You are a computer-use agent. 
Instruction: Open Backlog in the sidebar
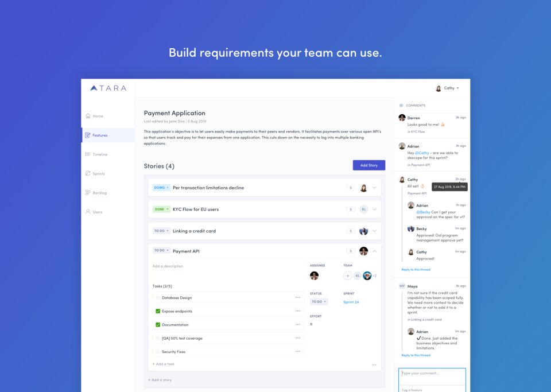pos(96,193)
